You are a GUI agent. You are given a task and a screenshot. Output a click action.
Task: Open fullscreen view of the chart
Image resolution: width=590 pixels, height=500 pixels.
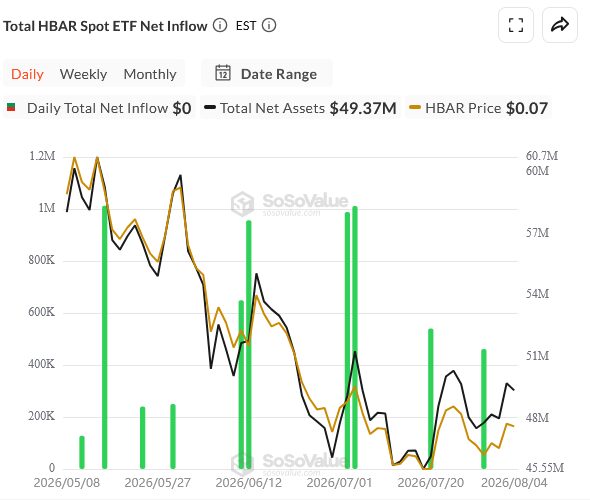515,25
